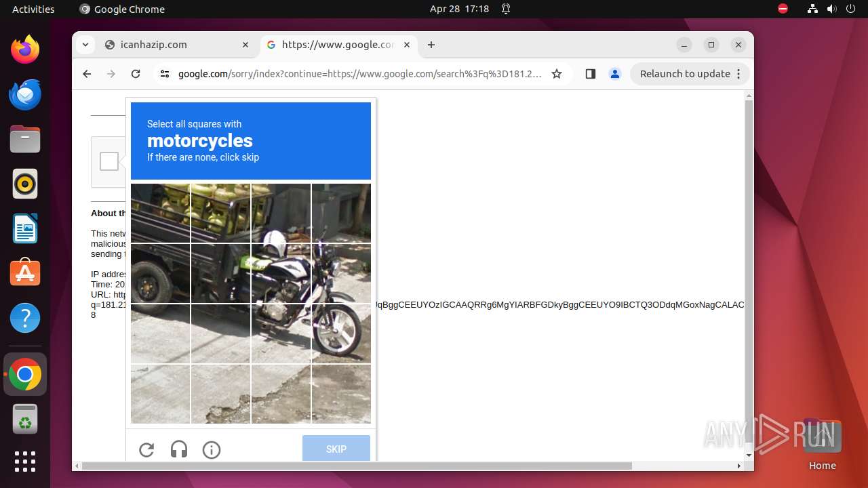This screenshot has height=488, width=868.
Task: Open a new tab
Action: click(431, 45)
